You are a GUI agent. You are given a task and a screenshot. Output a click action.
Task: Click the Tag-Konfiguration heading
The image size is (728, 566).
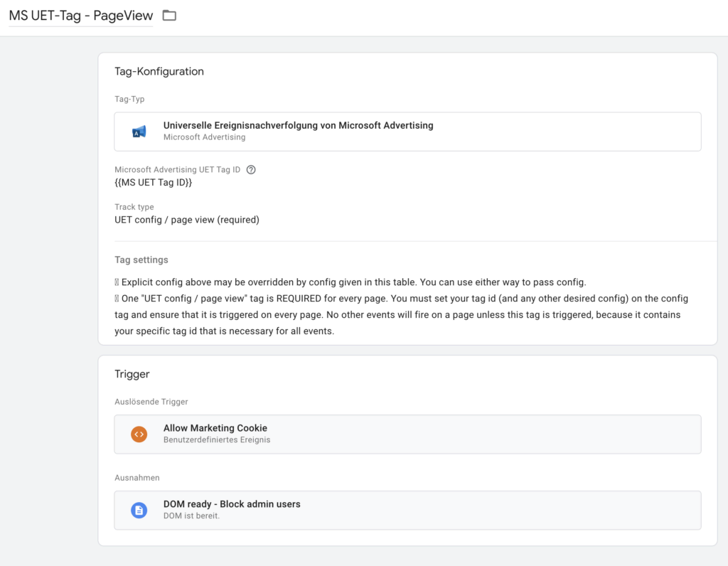pyautogui.click(x=159, y=72)
